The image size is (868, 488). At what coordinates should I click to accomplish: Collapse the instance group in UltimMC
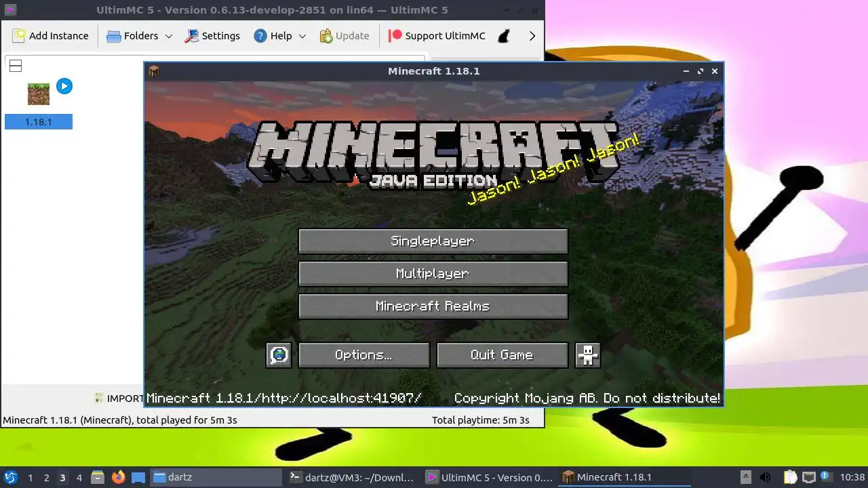16,66
